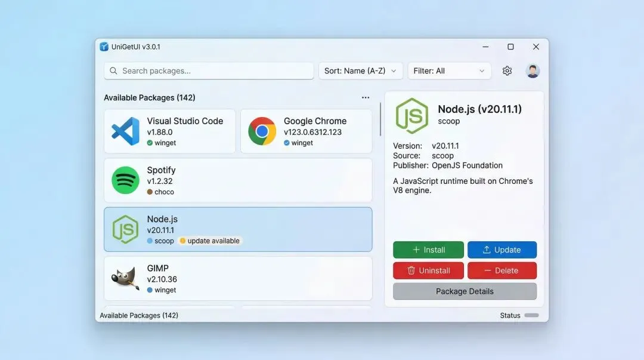Open the three-dot more options menu
This screenshot has height=360, width=644.
coord(366,97)
